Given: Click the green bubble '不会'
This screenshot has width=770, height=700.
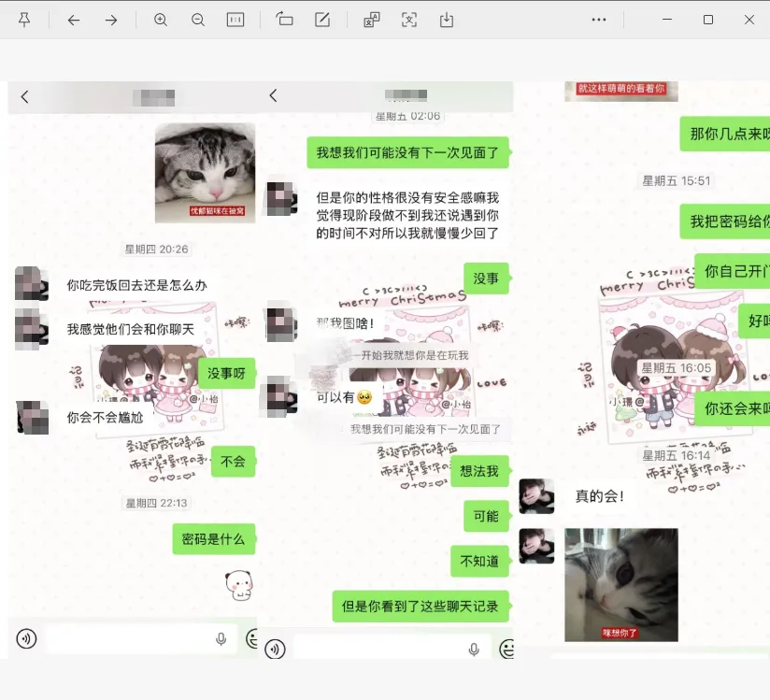Looking at the screenshot, I should click(233, 462).
